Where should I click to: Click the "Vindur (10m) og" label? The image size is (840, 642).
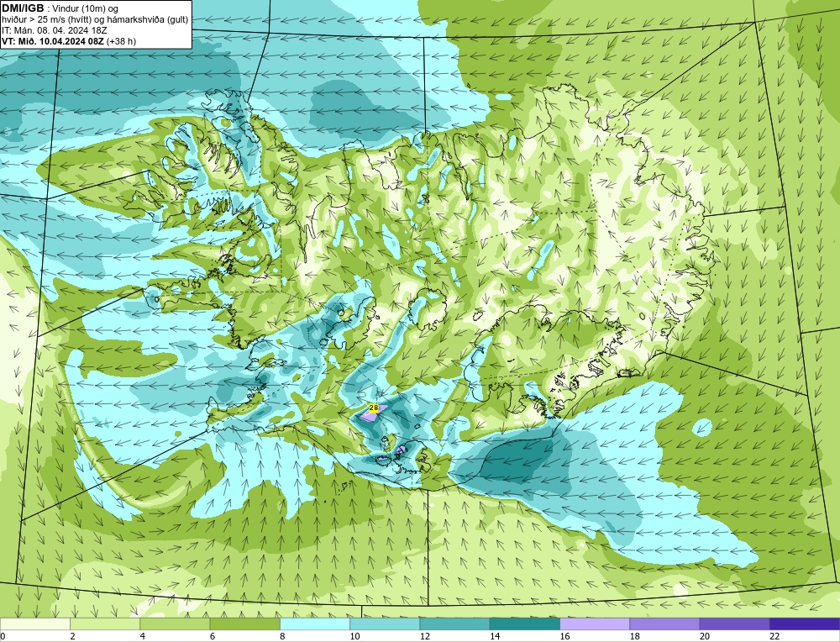coord(87,8)
